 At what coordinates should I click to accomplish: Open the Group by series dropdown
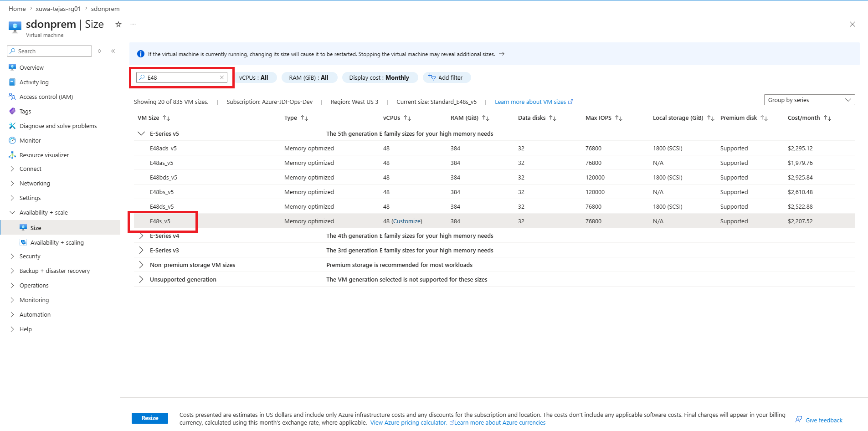[x=809, y=100]
